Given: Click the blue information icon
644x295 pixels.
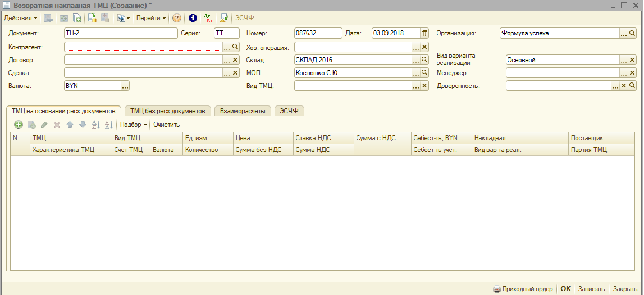Looking at the screenshot, I should [x=193, y=19].
